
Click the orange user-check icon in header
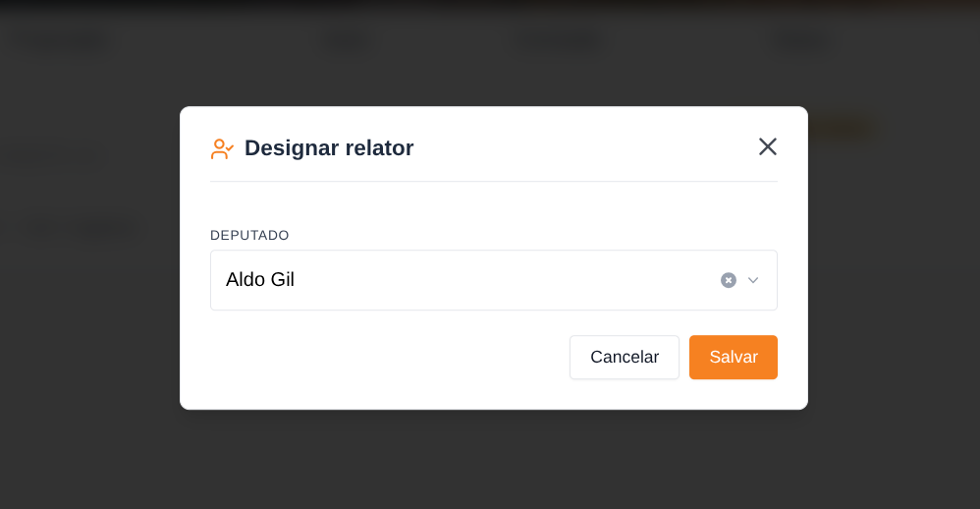(x=222, y=148)
